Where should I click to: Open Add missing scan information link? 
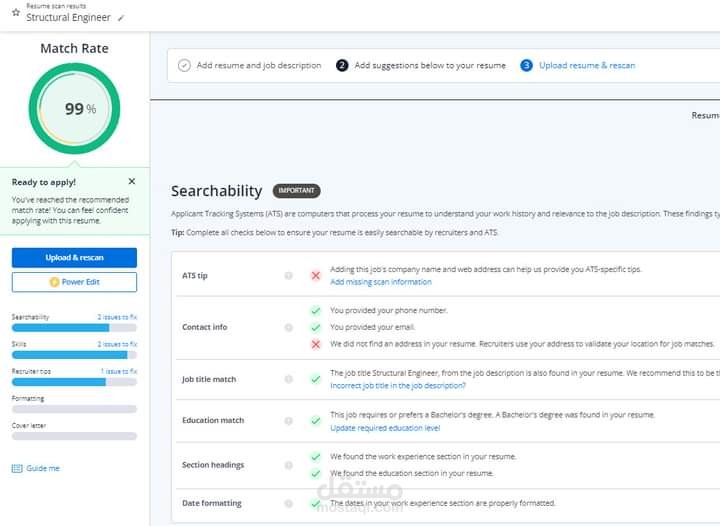381,282
